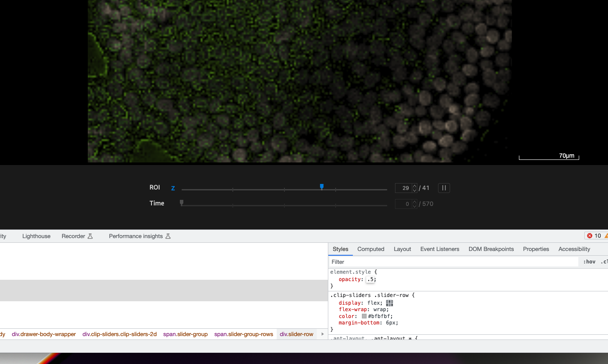Viewport: 608px width, 364px height.
Task: Open flexbox editor icon next to display: flex
Action: click(x=389, y=303)
